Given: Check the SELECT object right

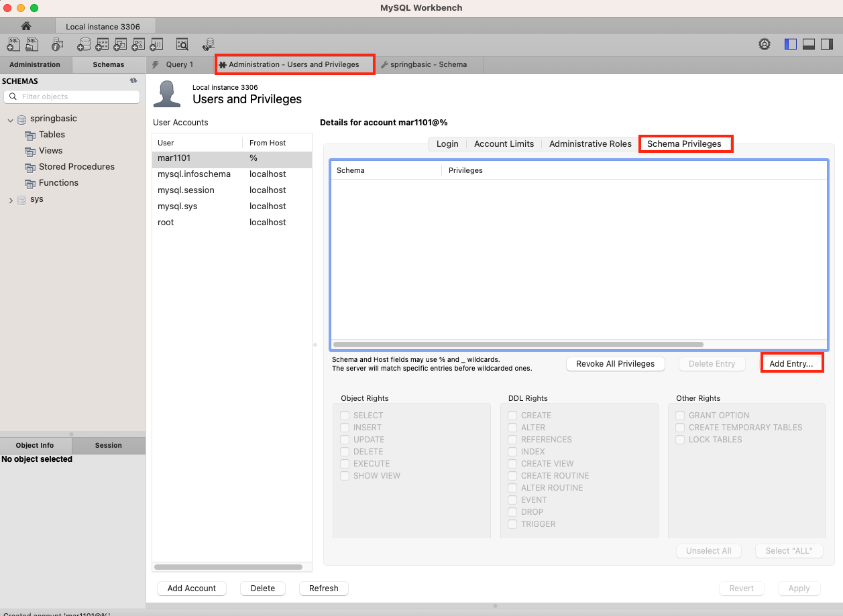Looking at the screenshot, I should [x=345, y=416].
